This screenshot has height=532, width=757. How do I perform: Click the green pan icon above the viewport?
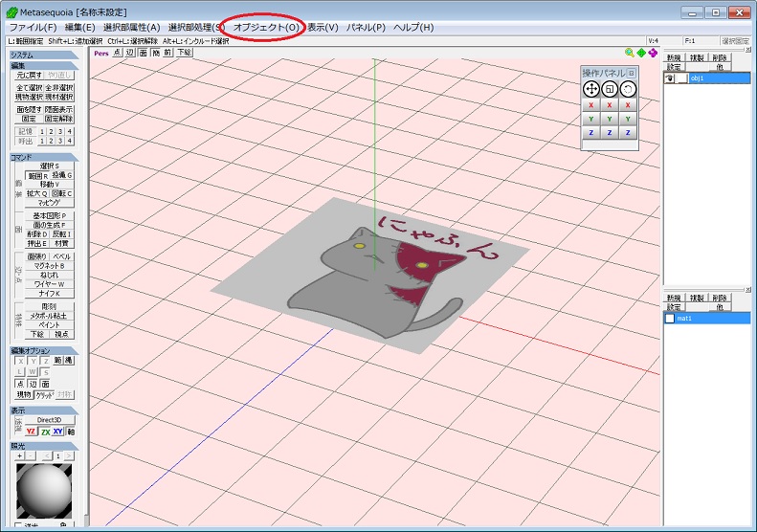pos(641,54)
